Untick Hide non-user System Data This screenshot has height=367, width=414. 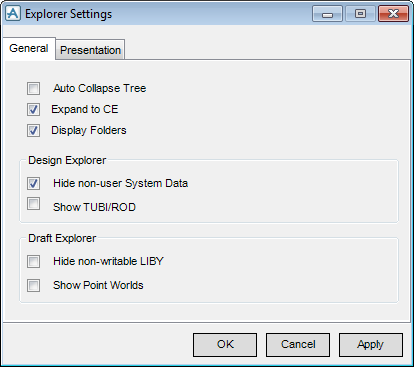pyautogui.click(x=33, y=183)
